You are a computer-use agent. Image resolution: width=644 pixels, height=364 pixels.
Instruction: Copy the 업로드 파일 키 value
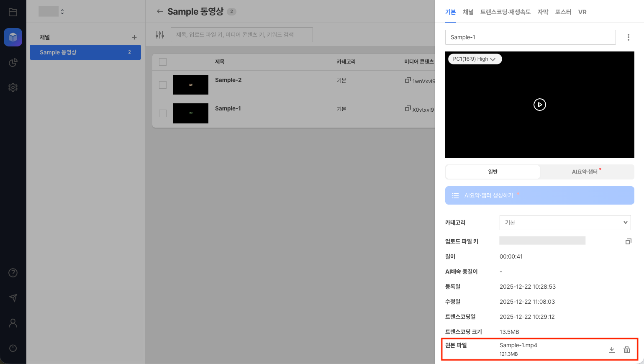pyautogui.click(x=628, y=241)
